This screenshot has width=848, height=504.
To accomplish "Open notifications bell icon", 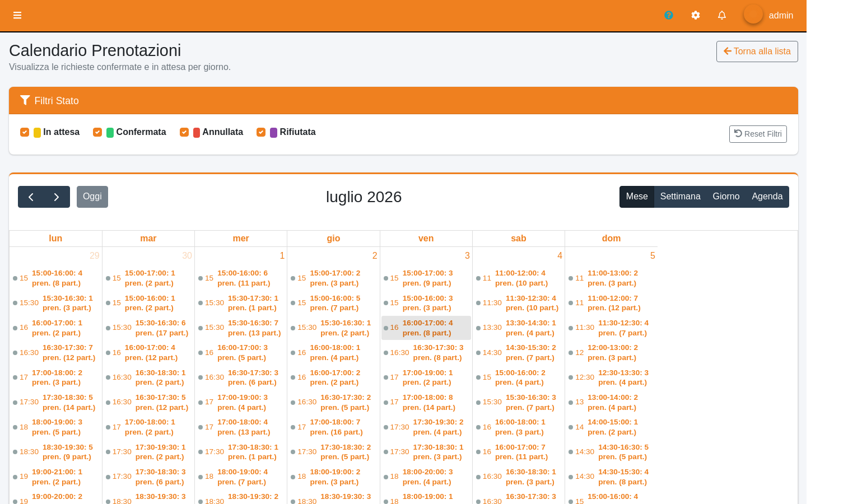I will click(722, 15).
